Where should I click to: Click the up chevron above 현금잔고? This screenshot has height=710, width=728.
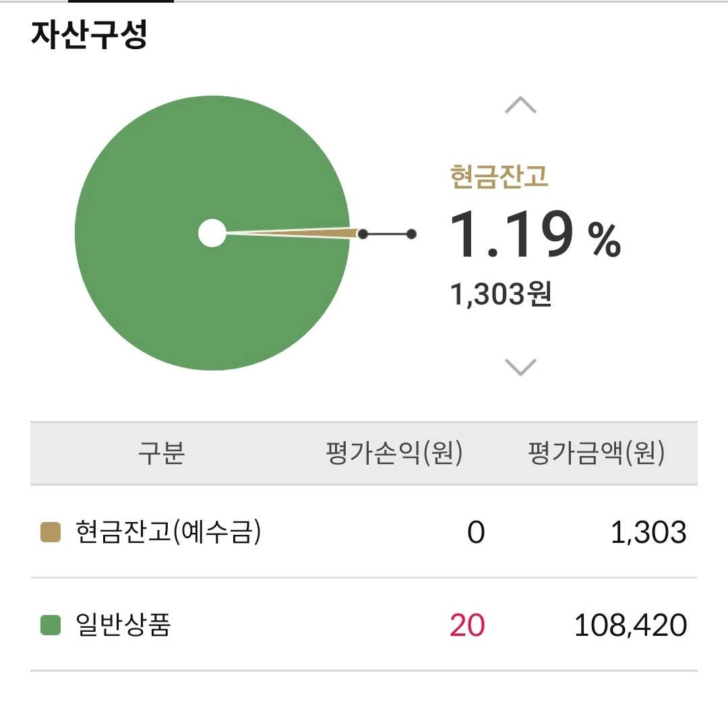(x=520, y=105)
